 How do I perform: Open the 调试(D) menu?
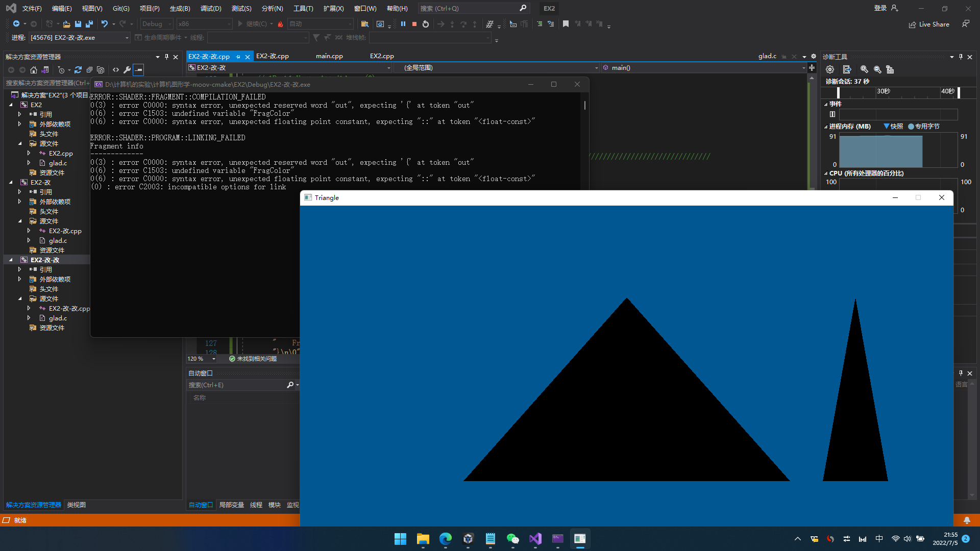(210, 8)
